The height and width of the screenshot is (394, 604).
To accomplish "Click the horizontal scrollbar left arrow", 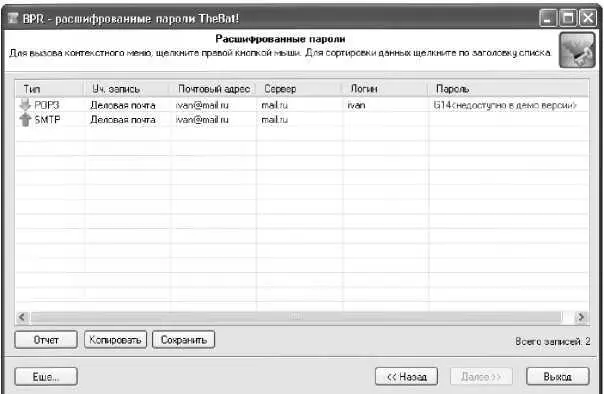I will [22, 317].
